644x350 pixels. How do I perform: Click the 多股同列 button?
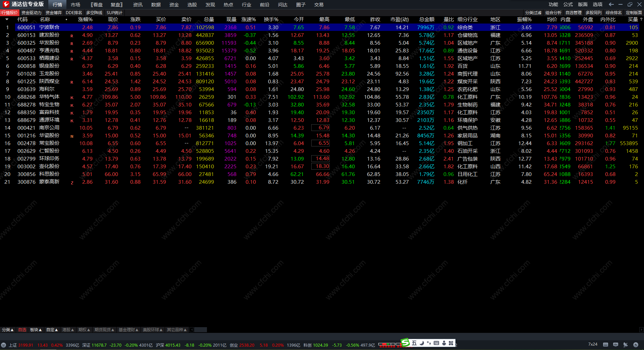594,13
